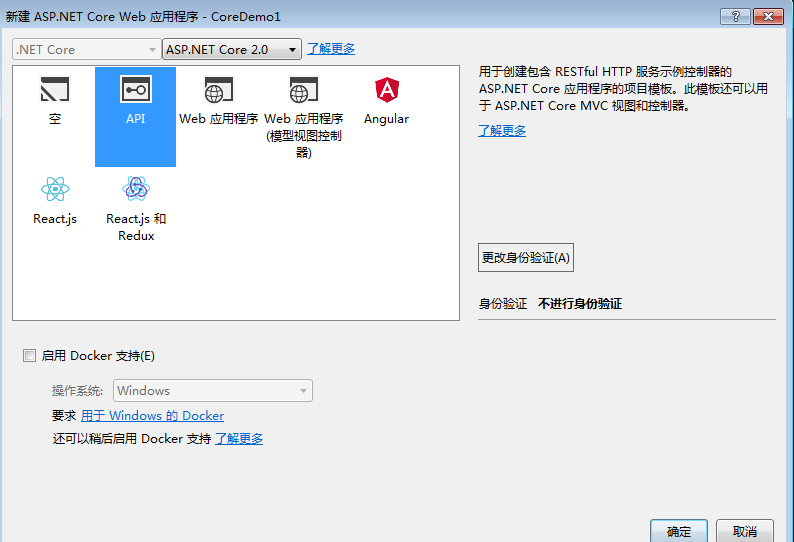
Task: Click 了解更多 link after Docker 支持 text
Action: tap(239, 439)
